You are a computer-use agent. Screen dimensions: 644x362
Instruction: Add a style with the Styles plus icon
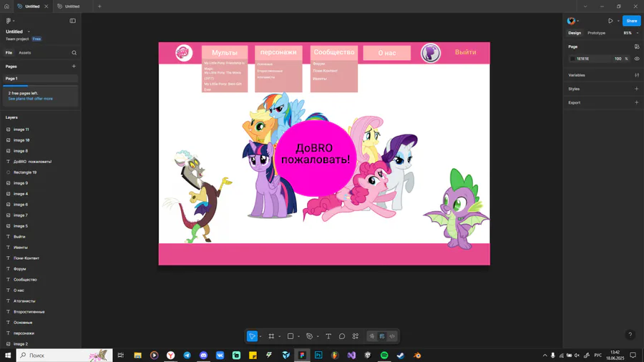click(x=637, y=89)
